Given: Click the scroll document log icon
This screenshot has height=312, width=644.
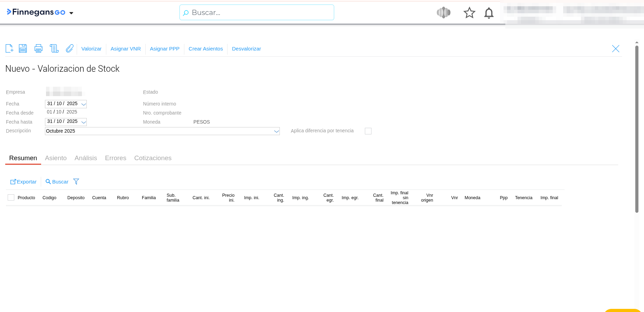Looking at the screenshot, I should (54, 48).
